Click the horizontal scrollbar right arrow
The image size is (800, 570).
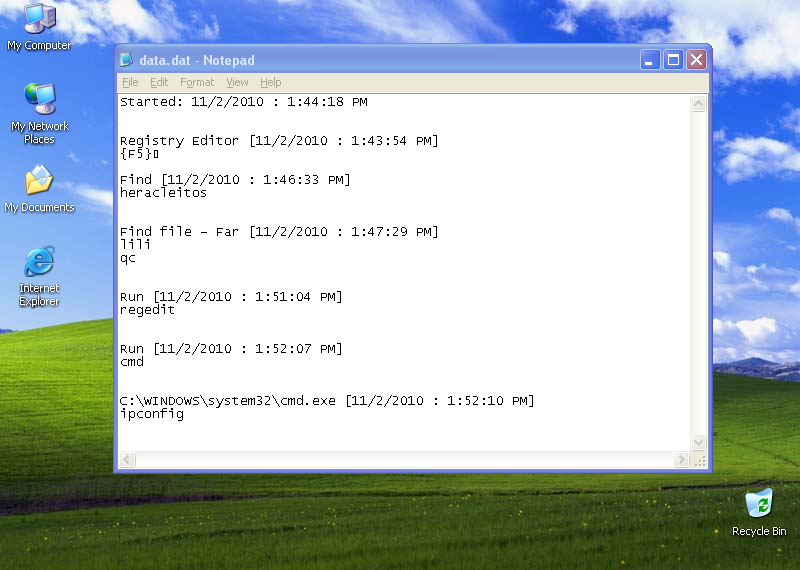(x=681, y=460)
